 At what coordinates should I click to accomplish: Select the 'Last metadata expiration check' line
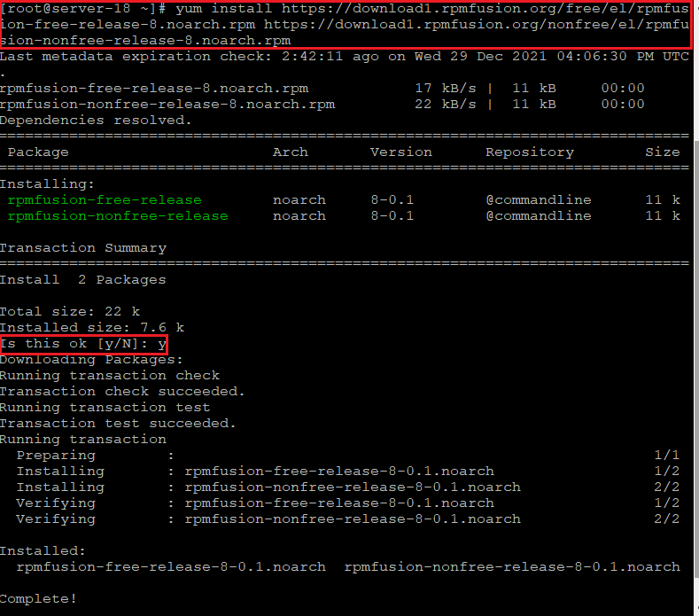(x=345, y=57)
